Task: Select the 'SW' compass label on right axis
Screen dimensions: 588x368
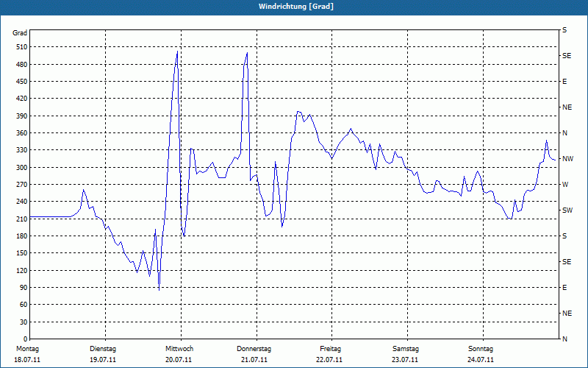Action: 567,210
